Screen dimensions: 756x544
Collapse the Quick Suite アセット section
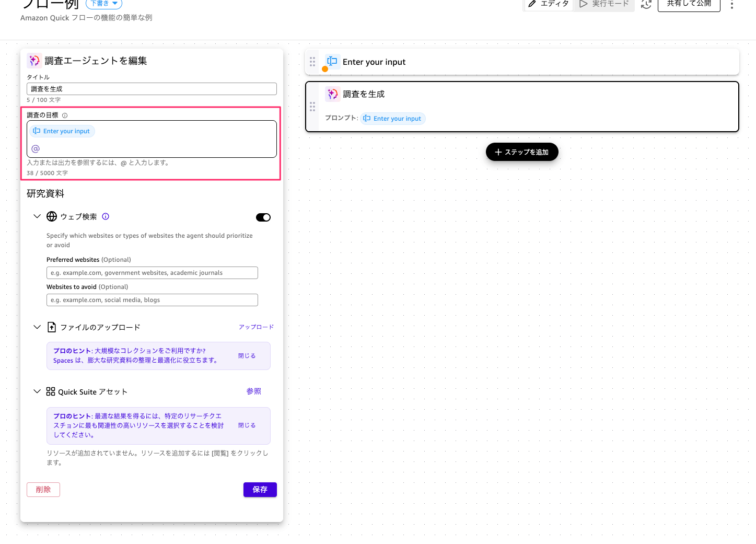pyautogui.click(x=37, y=391)
